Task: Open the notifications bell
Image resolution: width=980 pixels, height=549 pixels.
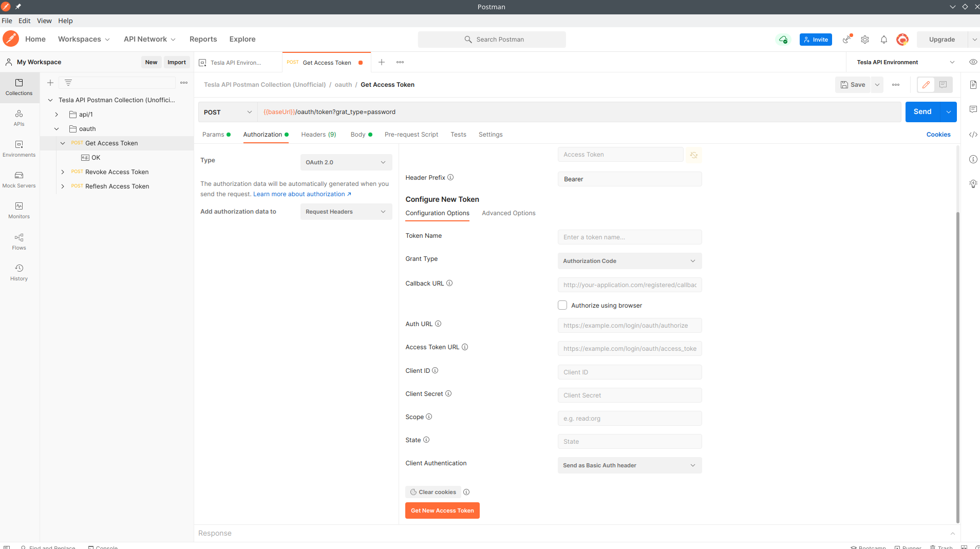Action: (884, 40)
